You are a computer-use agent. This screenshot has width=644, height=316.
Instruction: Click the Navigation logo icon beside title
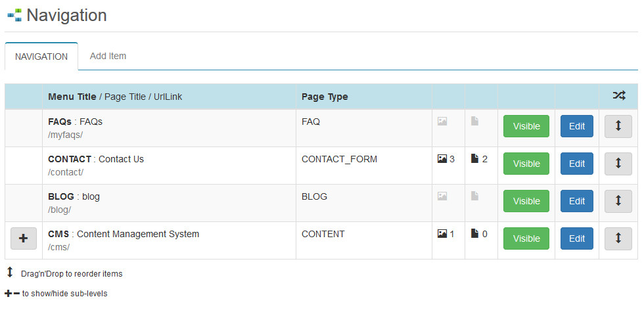coord(14,16)
